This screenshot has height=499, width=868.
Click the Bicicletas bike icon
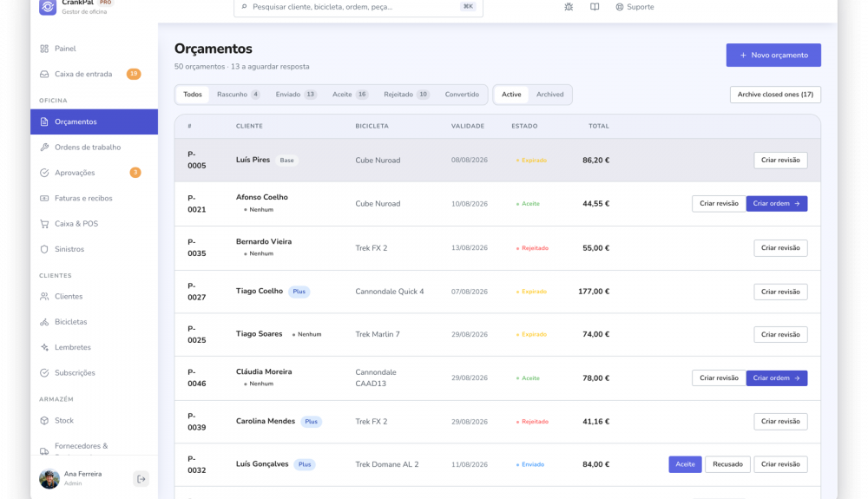pos(44,322)
